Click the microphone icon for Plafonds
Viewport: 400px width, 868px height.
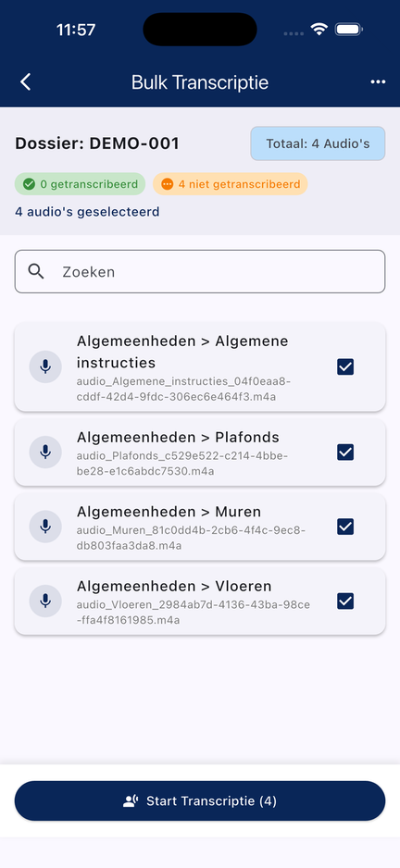tap(45, 453)
